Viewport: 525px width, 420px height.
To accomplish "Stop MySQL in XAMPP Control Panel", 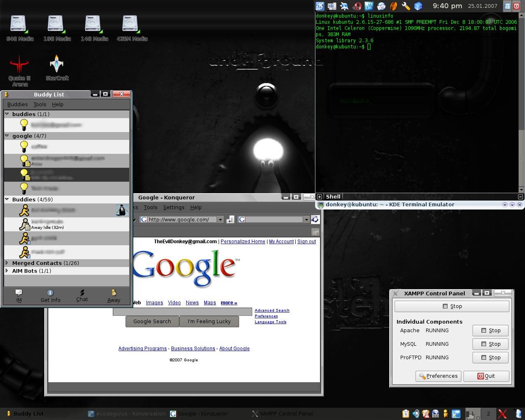I will pyautogui.click(x=491, y=344).
